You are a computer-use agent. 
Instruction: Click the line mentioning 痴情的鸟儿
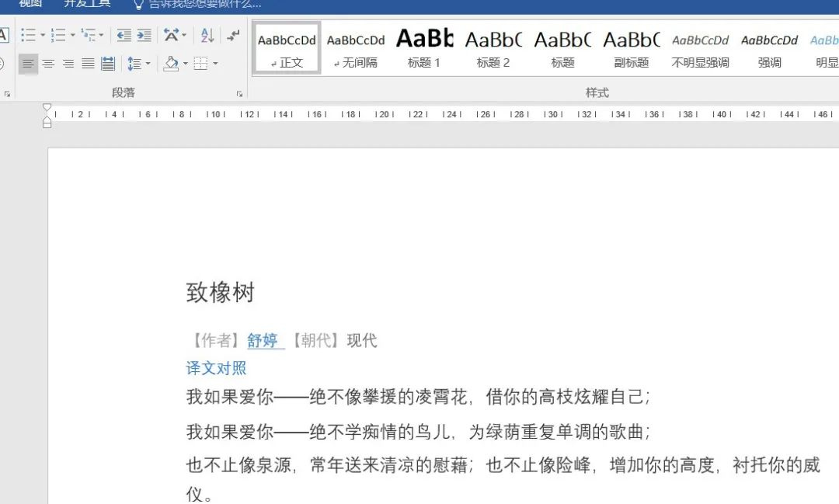(419, 431)
